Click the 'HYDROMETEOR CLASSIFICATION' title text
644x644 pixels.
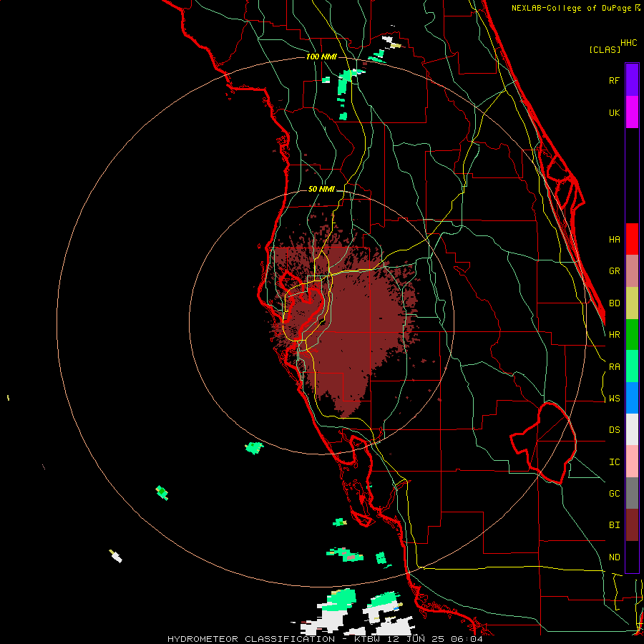pos(251,639)
